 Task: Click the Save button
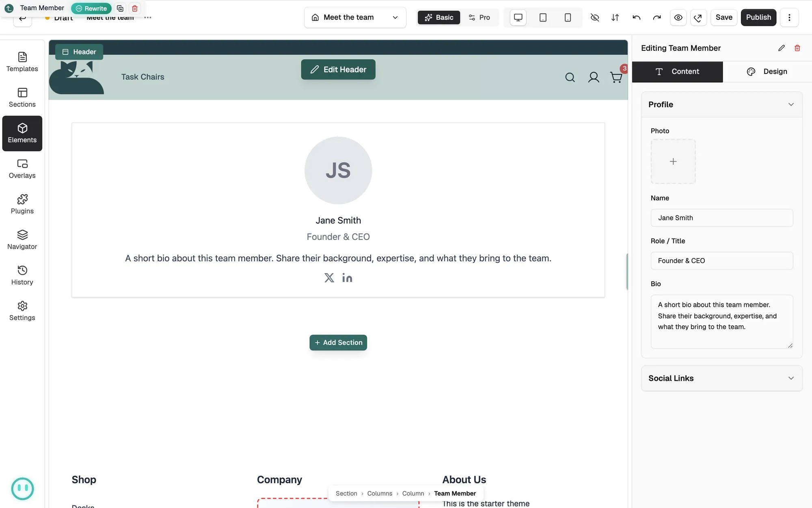(724, 17)
